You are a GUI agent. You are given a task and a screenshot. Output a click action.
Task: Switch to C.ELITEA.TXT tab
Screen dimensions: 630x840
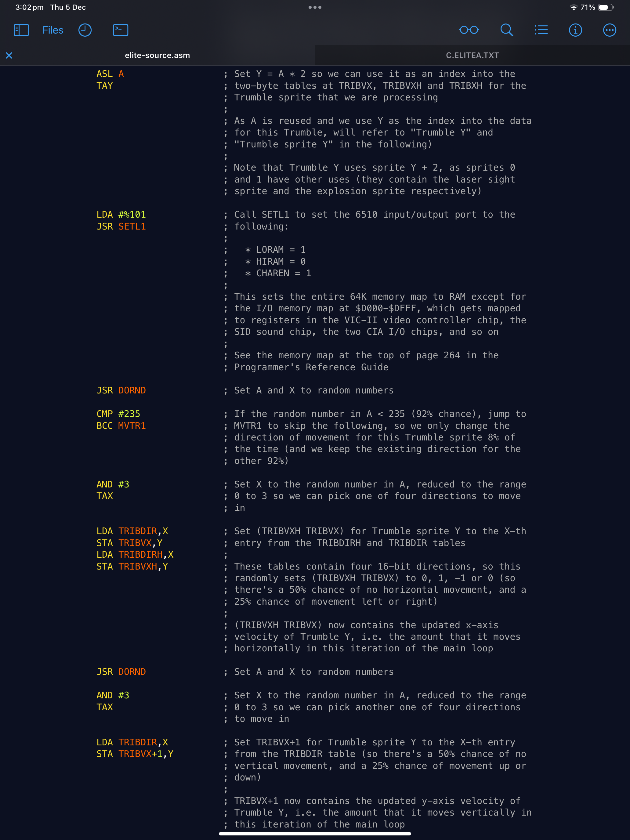tap(472, 55)
